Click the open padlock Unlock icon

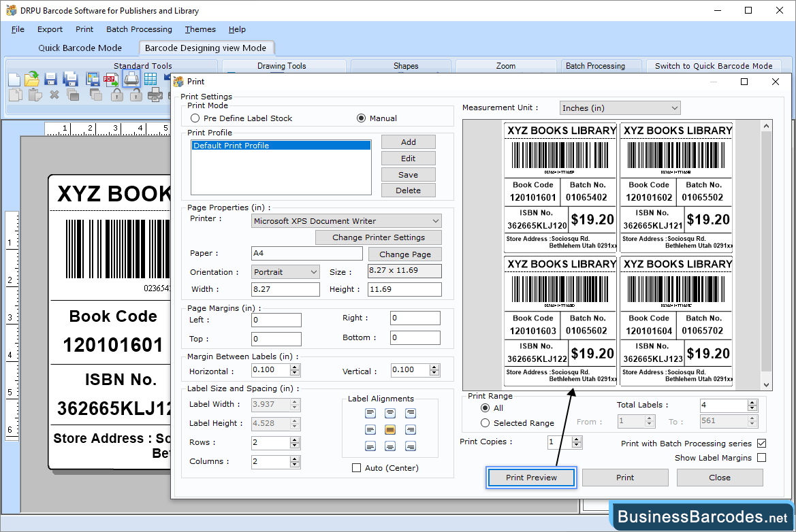(136, 95)
